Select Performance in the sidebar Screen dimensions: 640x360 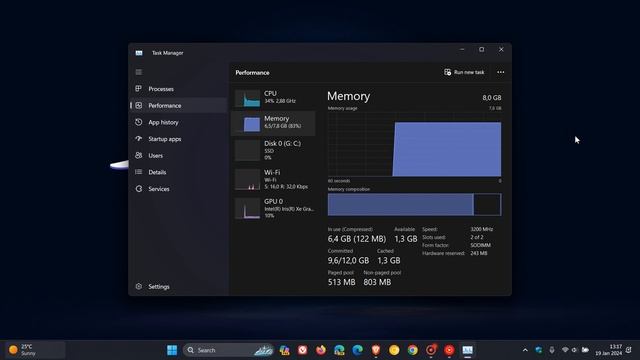coord(178,106)
